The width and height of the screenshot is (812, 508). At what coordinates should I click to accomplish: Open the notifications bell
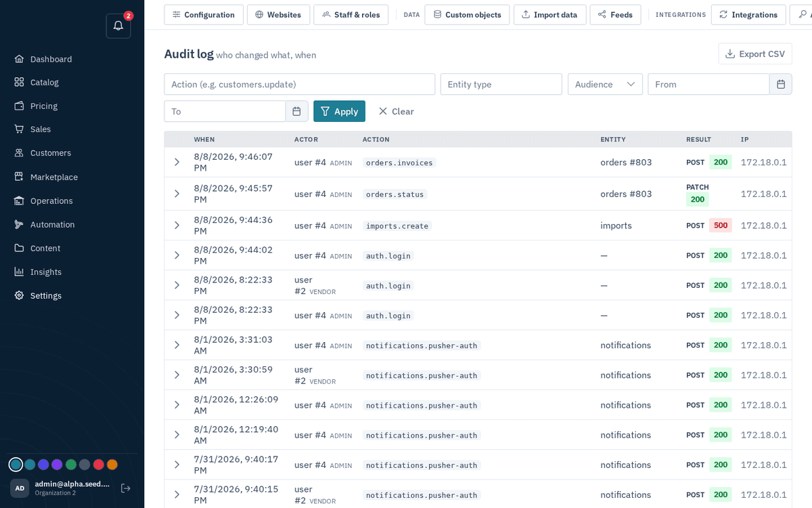click(x=118, y=26)
